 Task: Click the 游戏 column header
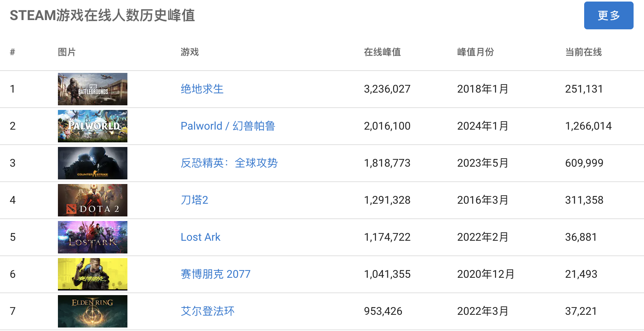pyautogui.click(x=190, y=52)
